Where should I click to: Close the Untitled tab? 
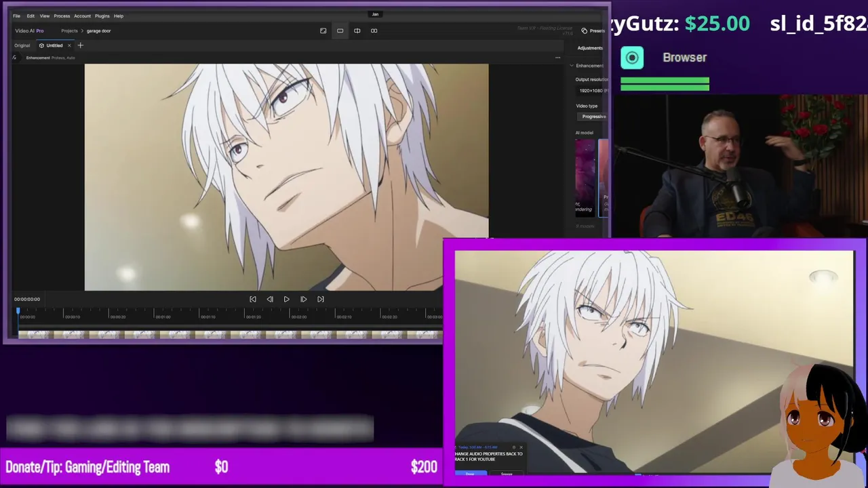coord(68,45)
